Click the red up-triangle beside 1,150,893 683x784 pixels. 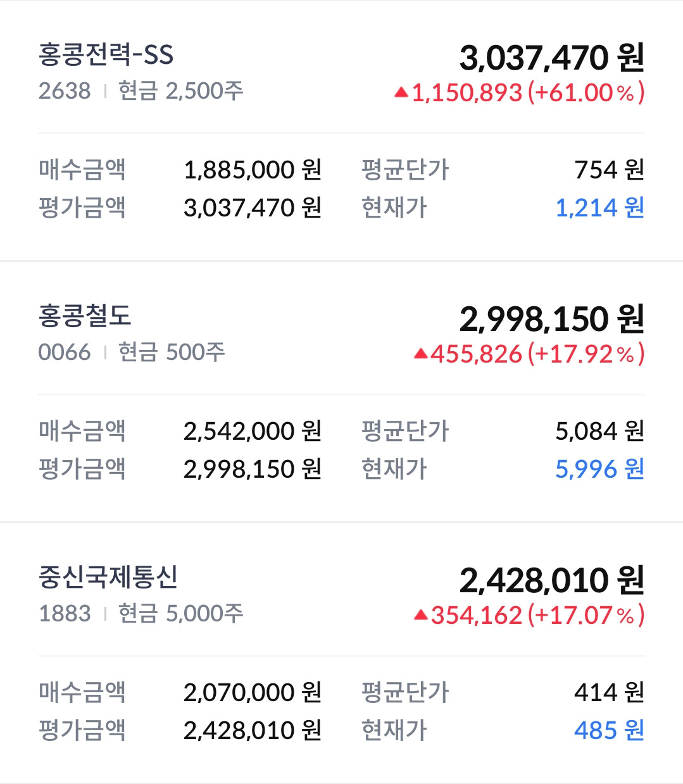(x=401, y=92)
